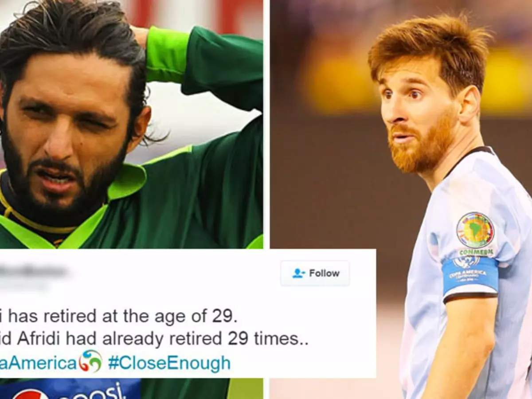532x399 pixels.
Task: Open the #CloseEnough hashtag link
Action: (x=169, y=363)
